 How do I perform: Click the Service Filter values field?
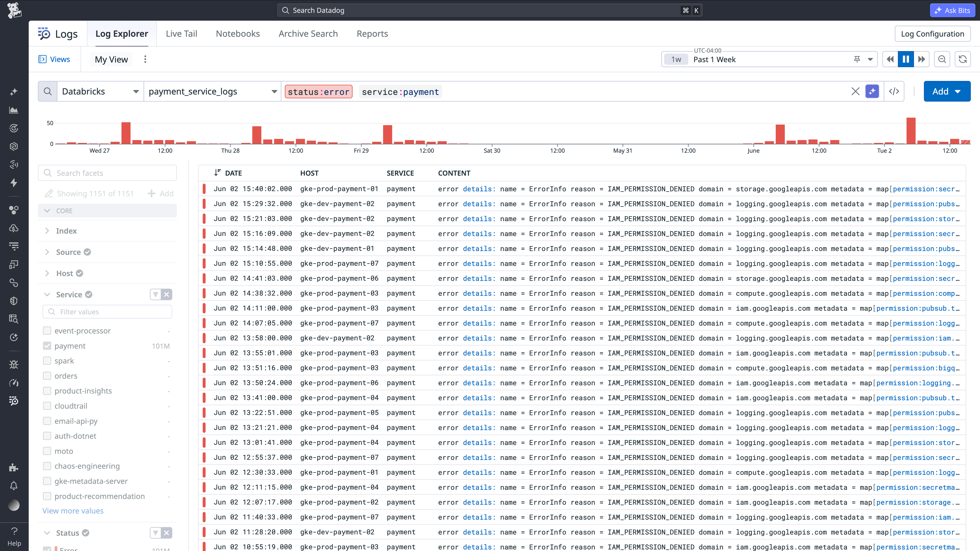coord(107,312)
